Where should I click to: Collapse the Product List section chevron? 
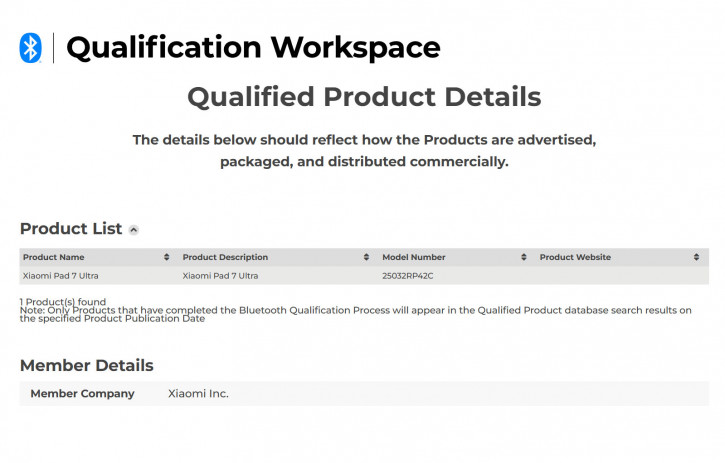(x=134, y=230)
